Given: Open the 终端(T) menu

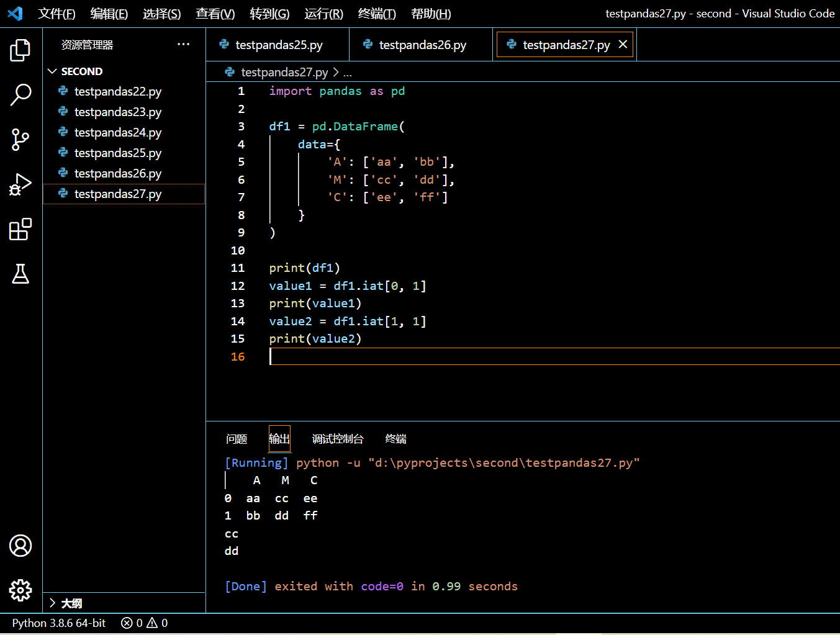Looking at the screenshot, I should [377, 14].
